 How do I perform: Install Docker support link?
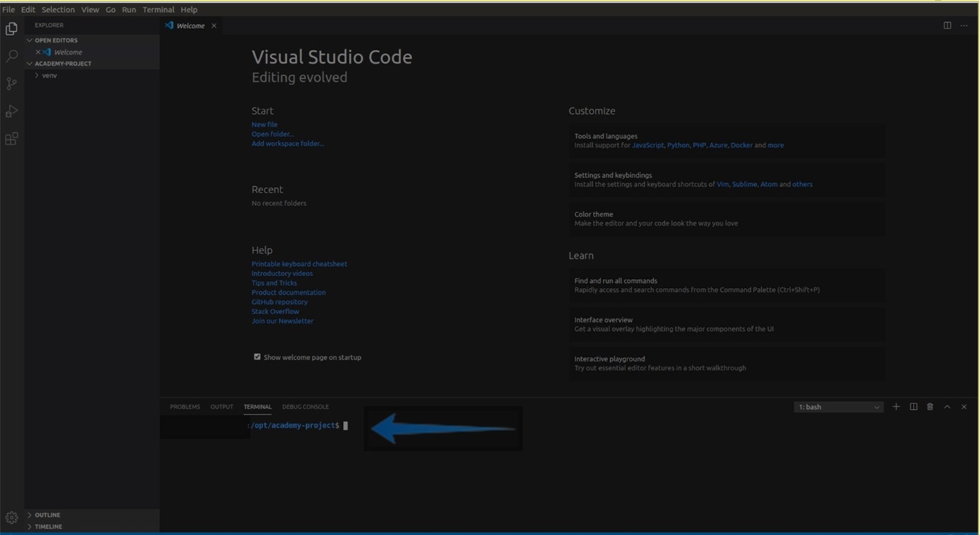742,145
